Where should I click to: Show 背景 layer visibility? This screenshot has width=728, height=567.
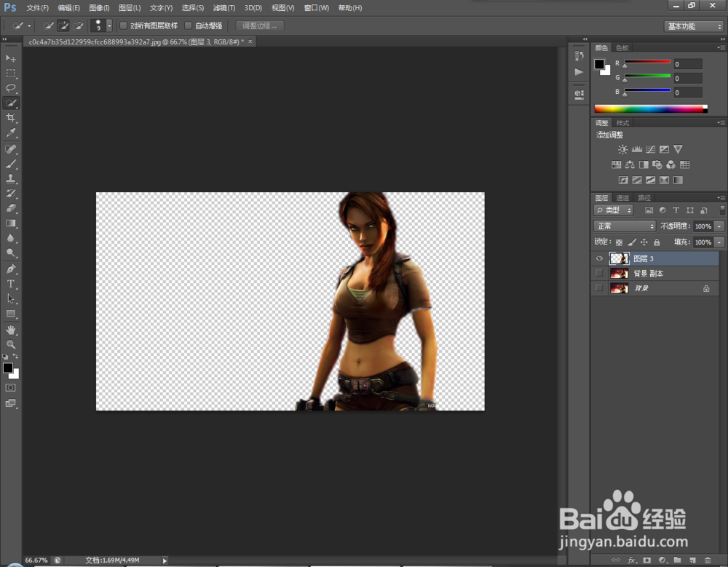tap(599, 288)
